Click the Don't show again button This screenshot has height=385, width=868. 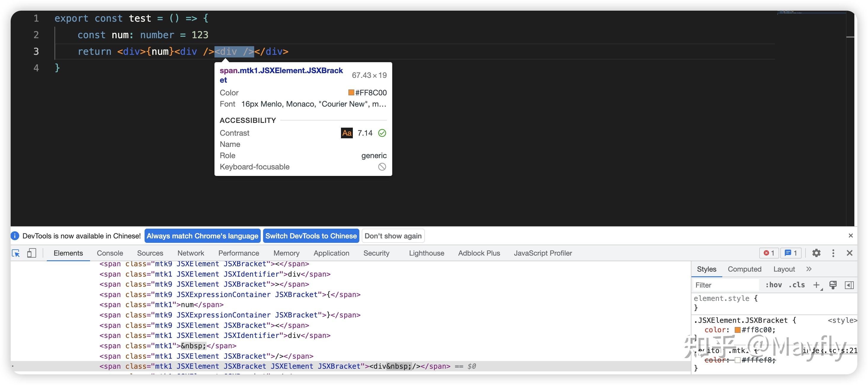pyautogui.click(x=393, y=236)
